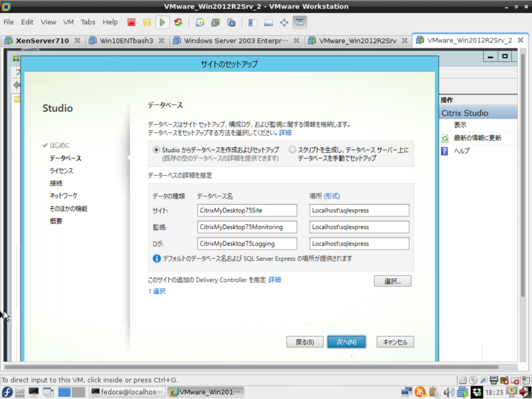This screenshot has width=532, height=399.
Task: Click the (形式) link beside 場所
Action: click(332, 196)
